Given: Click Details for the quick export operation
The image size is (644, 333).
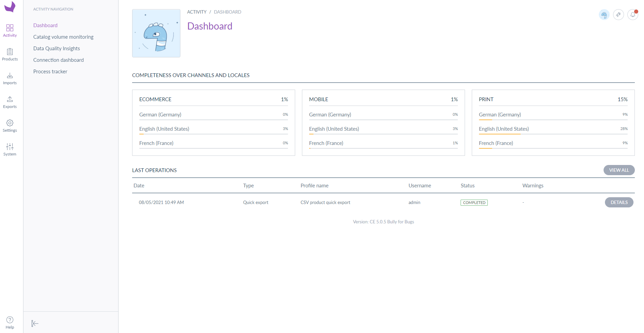Looking at the screenshot, I should [619, 202].
